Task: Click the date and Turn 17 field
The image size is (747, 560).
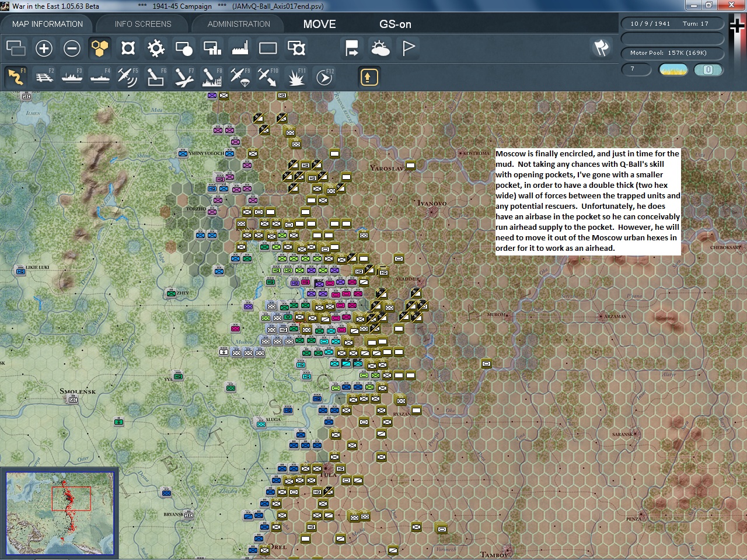Action: [x=672, y=24]
